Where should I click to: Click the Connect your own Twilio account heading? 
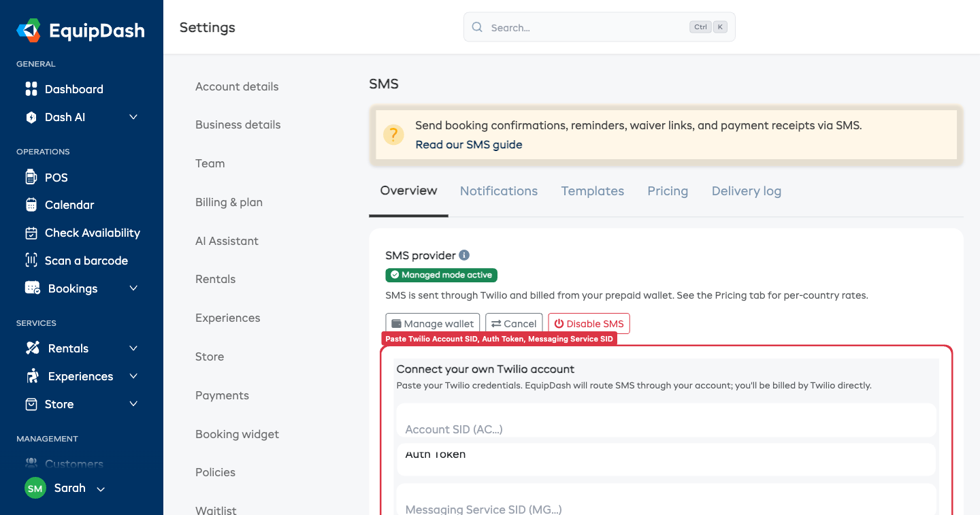point(485,369)
